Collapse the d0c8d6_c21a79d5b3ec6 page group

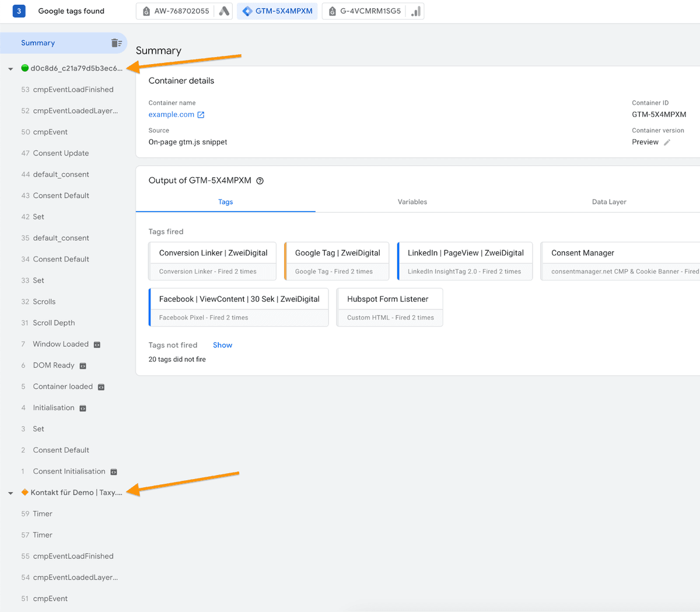10,68
